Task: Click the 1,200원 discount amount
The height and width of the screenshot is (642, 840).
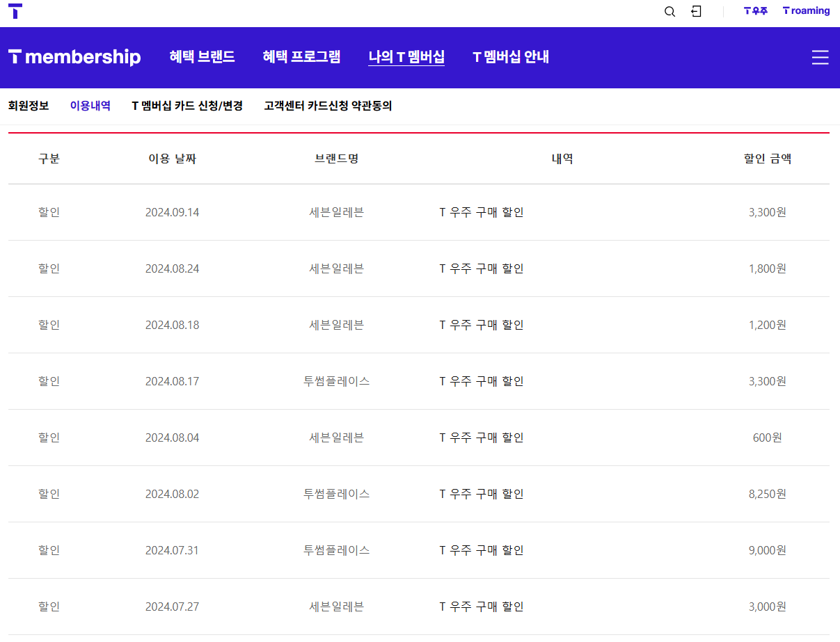Action: 767,325
